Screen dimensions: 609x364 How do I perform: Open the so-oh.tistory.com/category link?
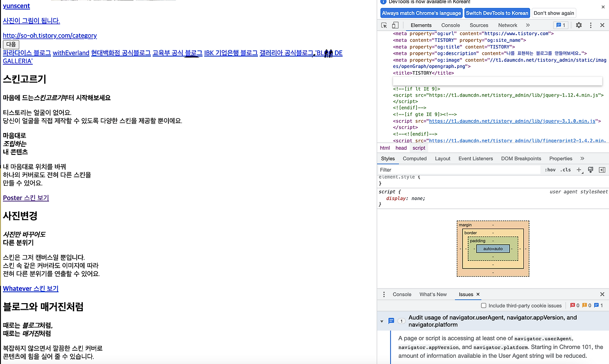click(x=50, y=36)
